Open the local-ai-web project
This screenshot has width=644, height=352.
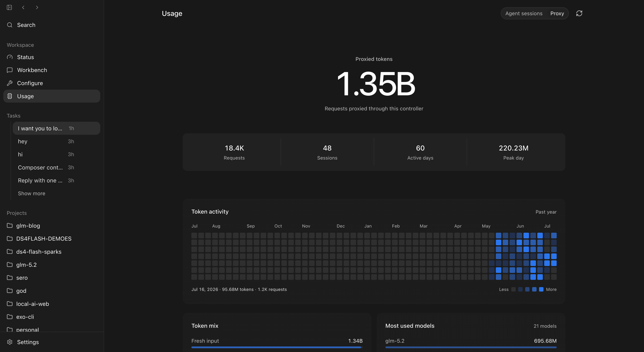coord(52,304)
